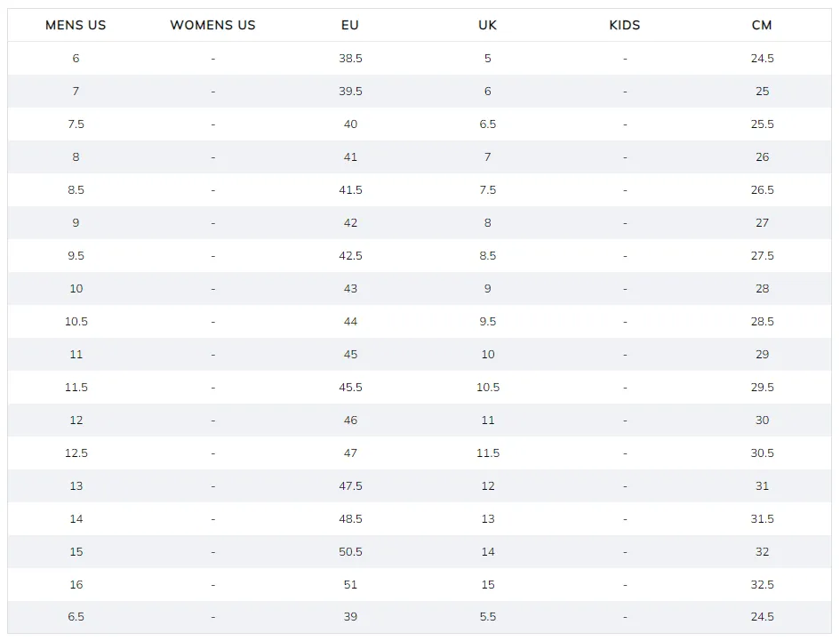Select EU size 38.5 cell
This screenshot has height=641, width=840.
[x=350, y=59]
